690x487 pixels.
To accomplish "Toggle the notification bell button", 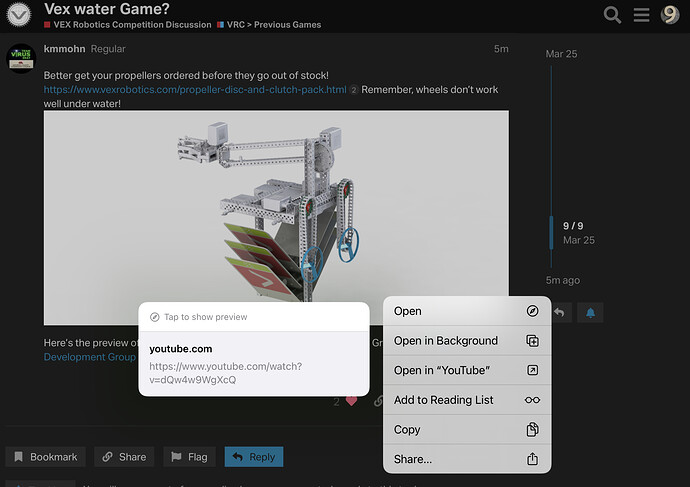I will [590, 312].
